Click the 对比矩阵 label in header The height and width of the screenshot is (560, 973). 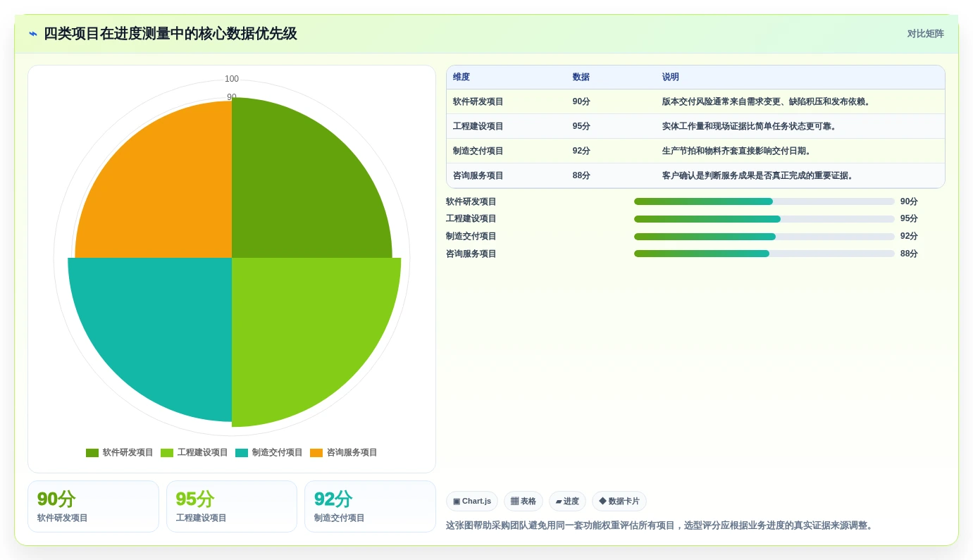click(925, 34)
